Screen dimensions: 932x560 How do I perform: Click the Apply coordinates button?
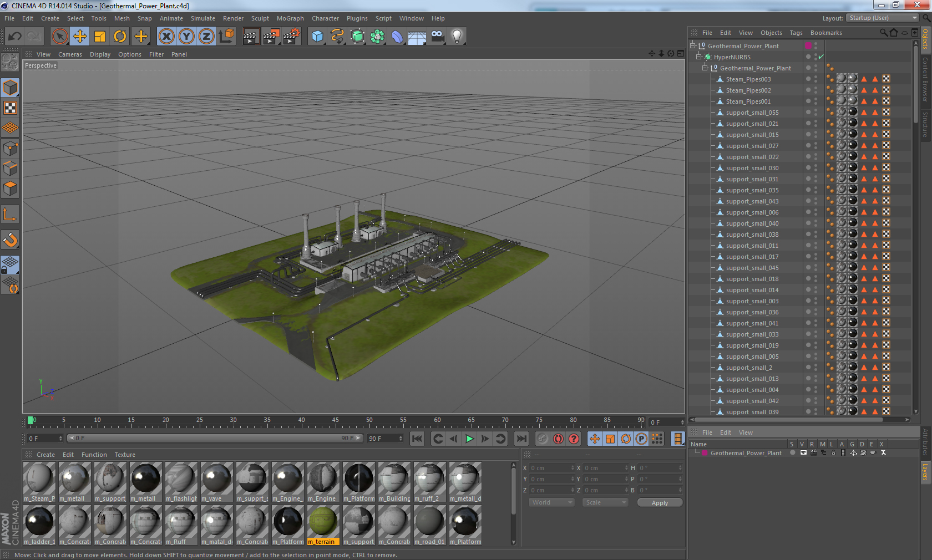(660, 503)
